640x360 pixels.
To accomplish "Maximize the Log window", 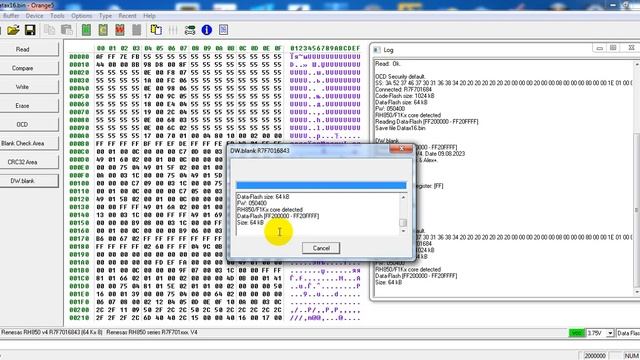I will pyautogui.click(x=613, y=49).
